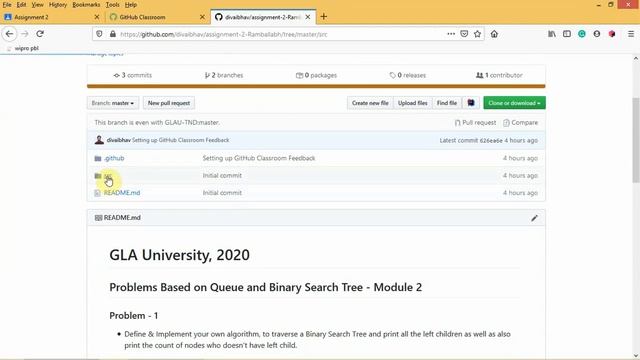This screenshot has height=360, width=640.
Task: Click the .github folder icon
Action: coord(98,158)
